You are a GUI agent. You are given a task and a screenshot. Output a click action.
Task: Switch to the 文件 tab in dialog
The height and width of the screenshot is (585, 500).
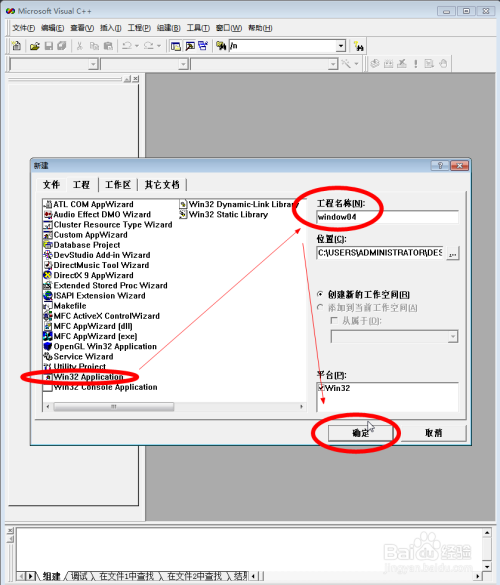pos(51,184)
